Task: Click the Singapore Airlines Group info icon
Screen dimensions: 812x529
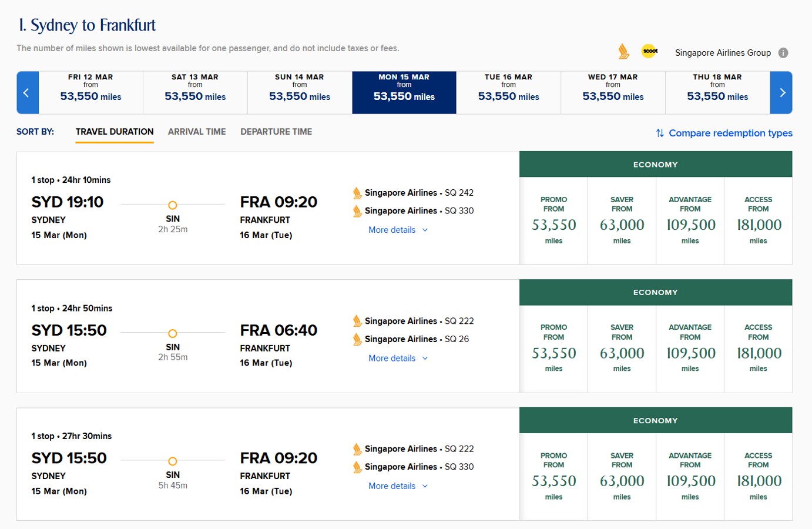Action: [783, 53]
